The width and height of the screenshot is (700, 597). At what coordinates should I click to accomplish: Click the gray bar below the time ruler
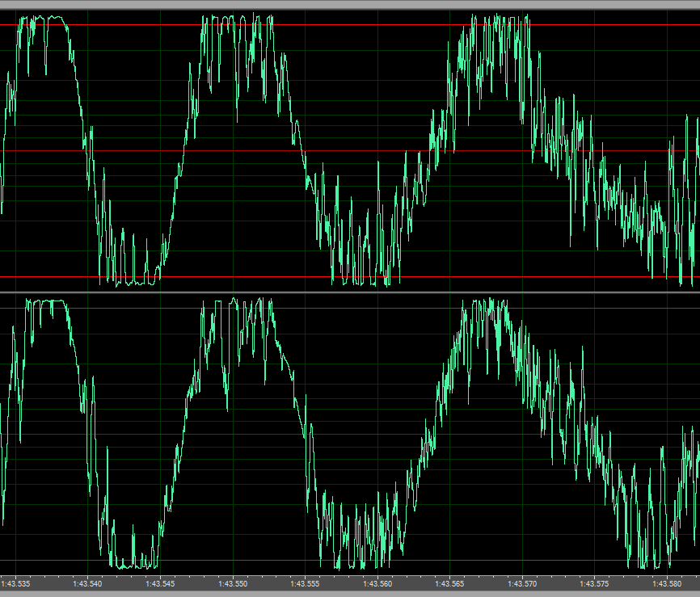(350, 593)
